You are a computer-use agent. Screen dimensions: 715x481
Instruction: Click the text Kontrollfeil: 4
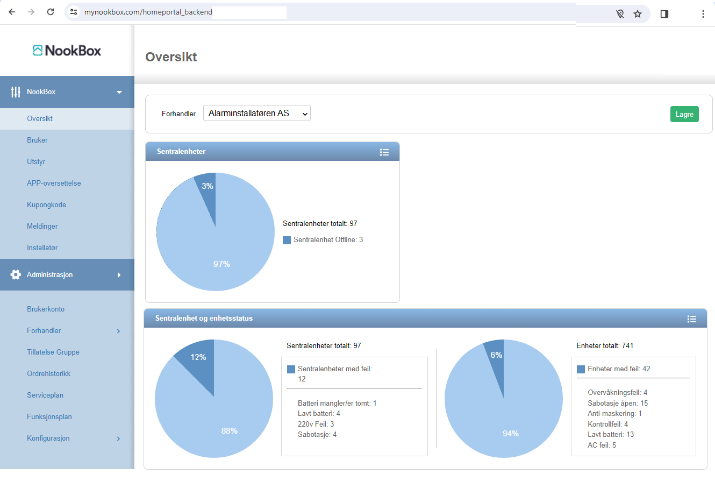[608, 424]
